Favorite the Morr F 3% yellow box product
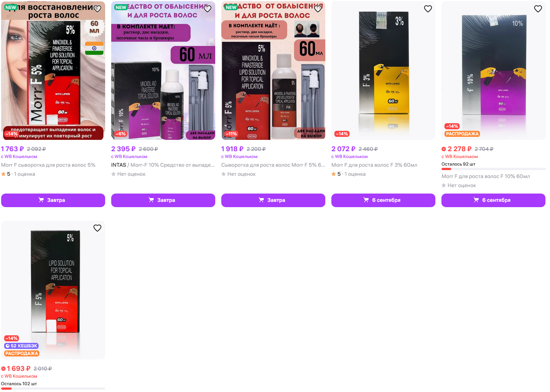The height and width of the screenshot is (392, 550). [x=428, y=9]
